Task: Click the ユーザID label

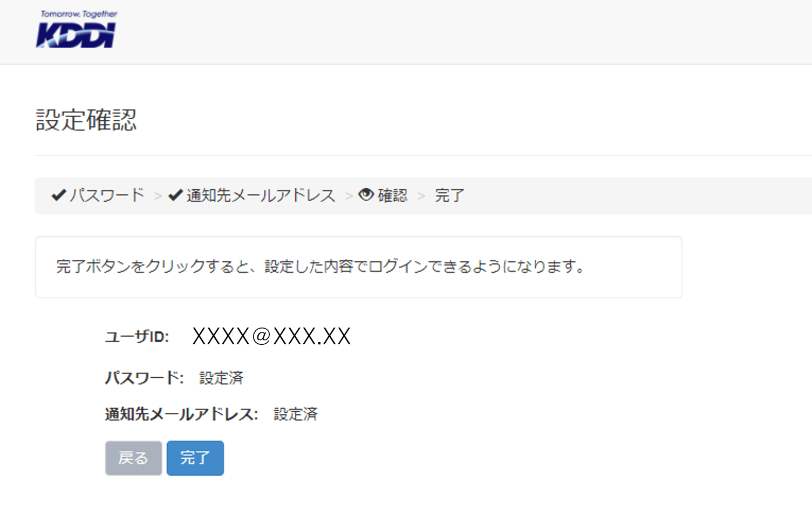Action: (137, 337)
